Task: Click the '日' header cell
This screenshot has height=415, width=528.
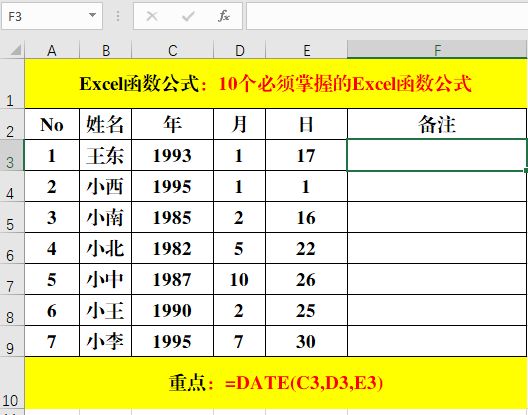Action: pos(306,124)
